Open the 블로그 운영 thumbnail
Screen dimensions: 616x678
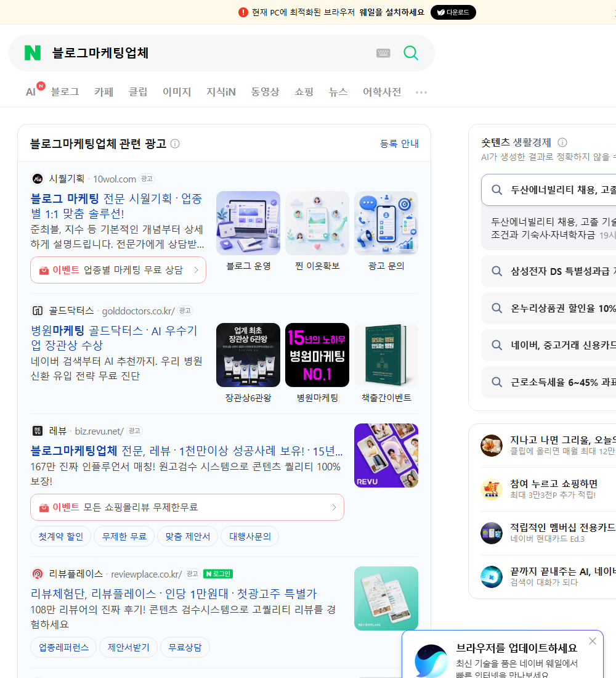click(x=248, y=223)
